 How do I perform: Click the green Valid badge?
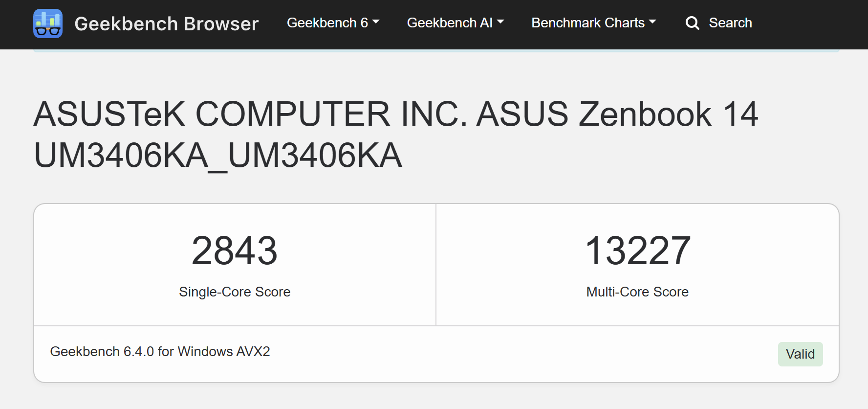800,354
